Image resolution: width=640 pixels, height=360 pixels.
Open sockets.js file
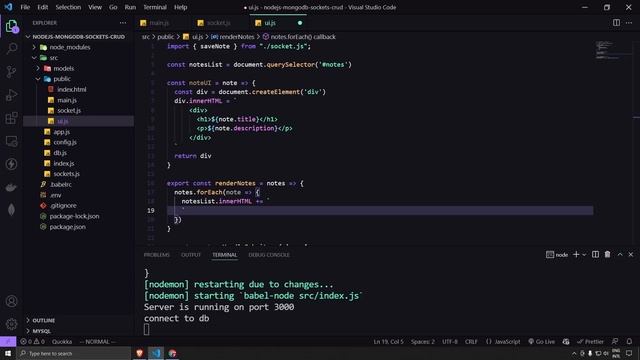[x=66, y=174]
